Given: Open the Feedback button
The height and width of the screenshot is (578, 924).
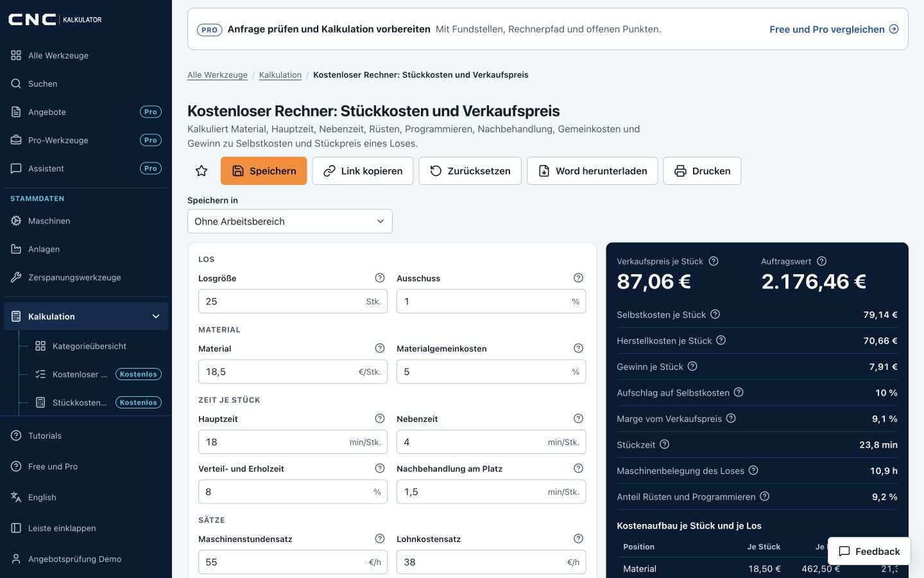Looking at the screenshot, I should [869, 551].
